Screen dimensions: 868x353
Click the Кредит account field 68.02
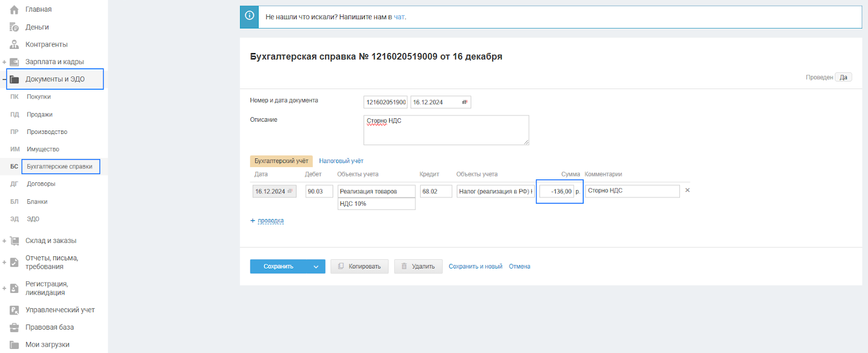[436, 191]
